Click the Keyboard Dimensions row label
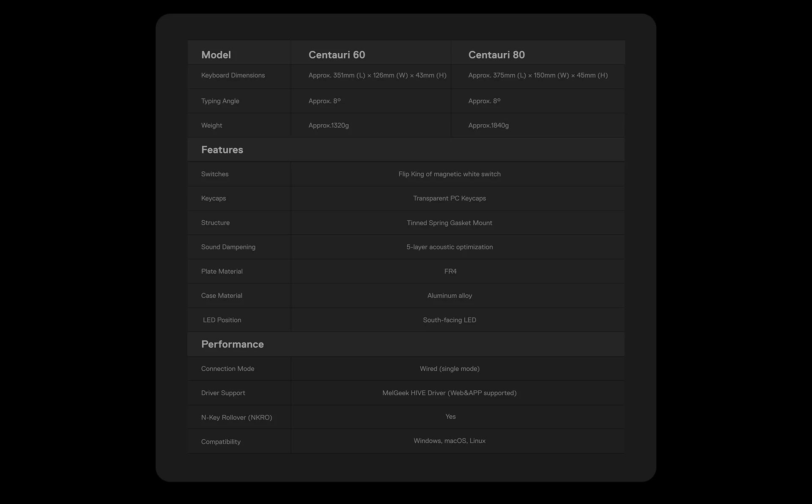 pos(233,75)
